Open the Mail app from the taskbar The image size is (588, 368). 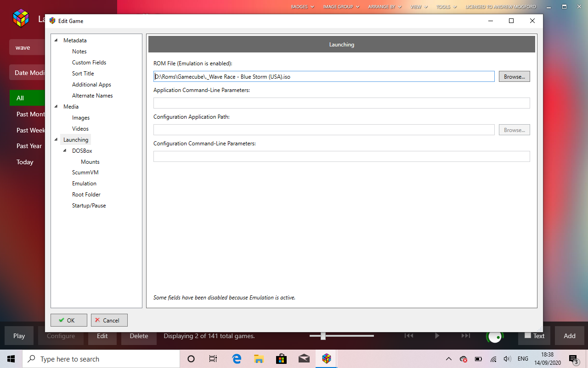[x=304, y=359]
